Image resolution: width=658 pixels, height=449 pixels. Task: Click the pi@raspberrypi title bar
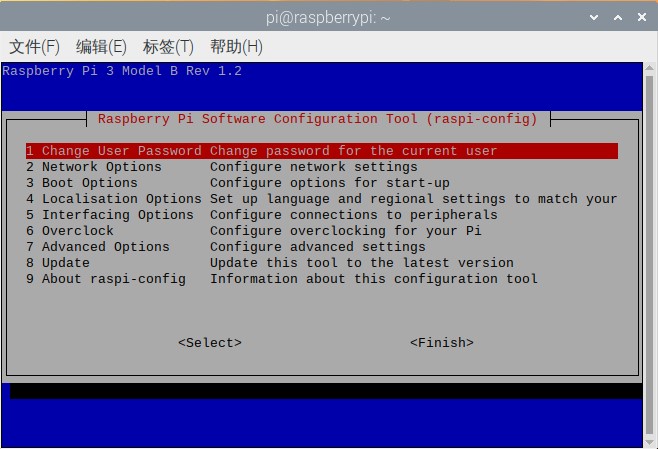(x=328, y=18)
